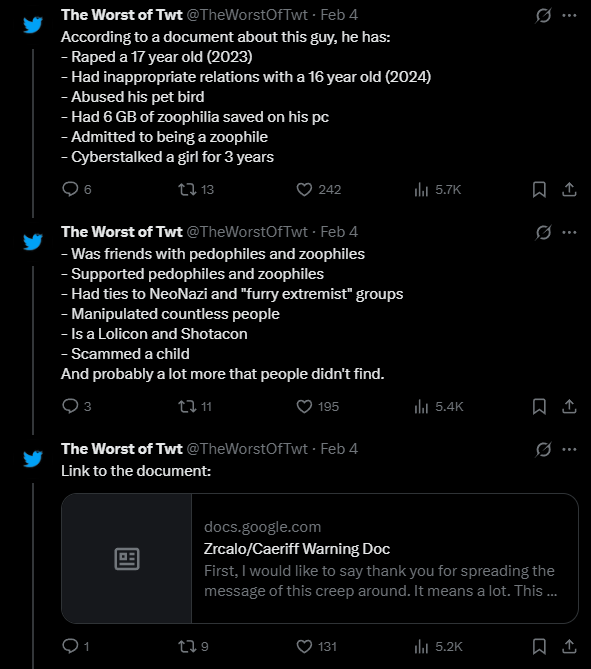Click the link card document thumbnail
The width and height of the screenshot is (591, 669).
(x=127, y=558)
